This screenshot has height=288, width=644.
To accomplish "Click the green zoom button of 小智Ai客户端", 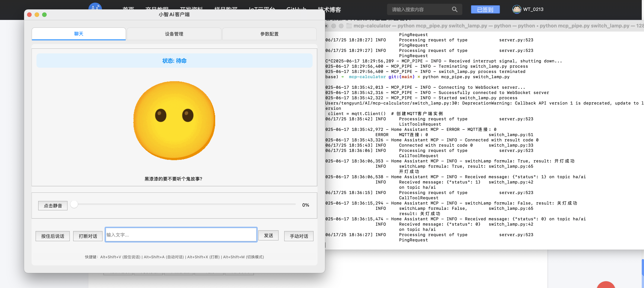I will pyautogui.click(x=44, y=14).
